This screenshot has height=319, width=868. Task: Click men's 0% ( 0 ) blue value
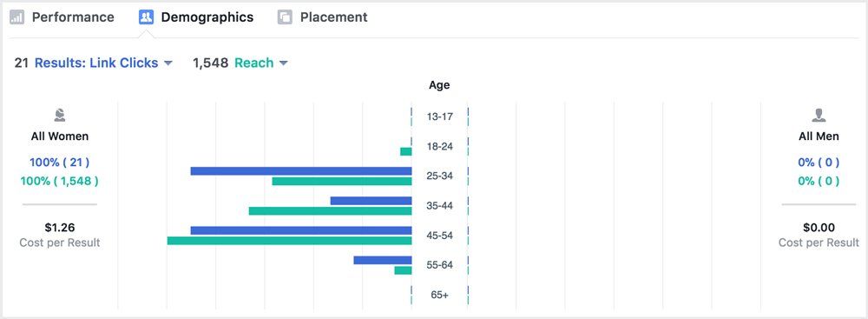(819, 163)
